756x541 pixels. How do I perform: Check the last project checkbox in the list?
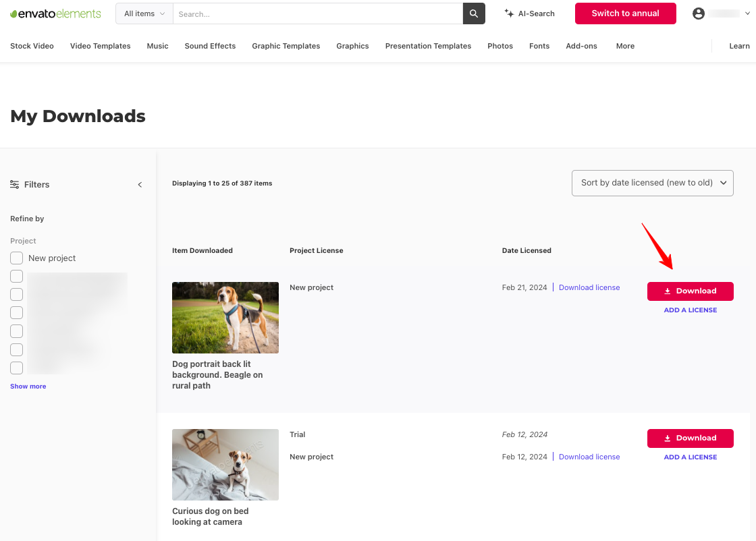(x=16, y=368)
